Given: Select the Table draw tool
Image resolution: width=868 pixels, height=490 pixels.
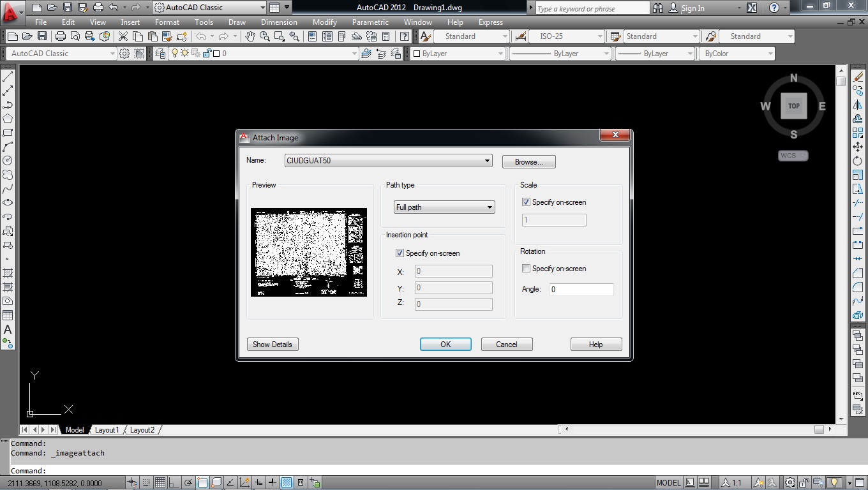Looking at the screenshot, I should pos(8,315).
